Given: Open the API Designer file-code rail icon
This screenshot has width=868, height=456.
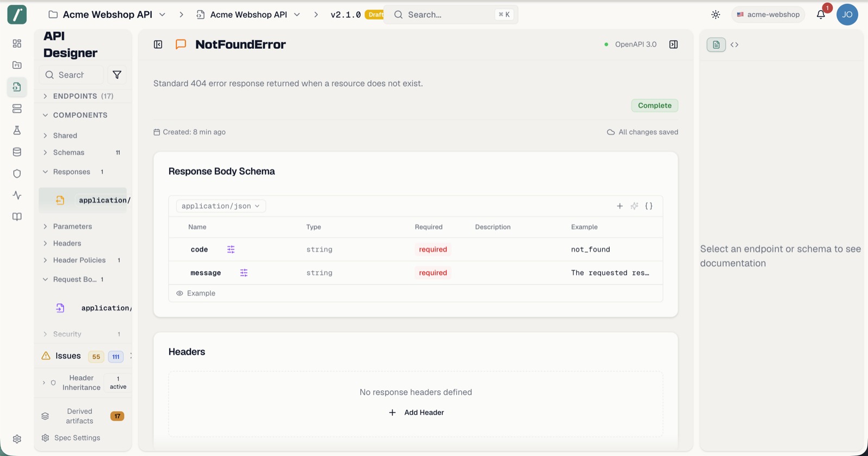Looking at the screenshot, I should click(17, 87).
